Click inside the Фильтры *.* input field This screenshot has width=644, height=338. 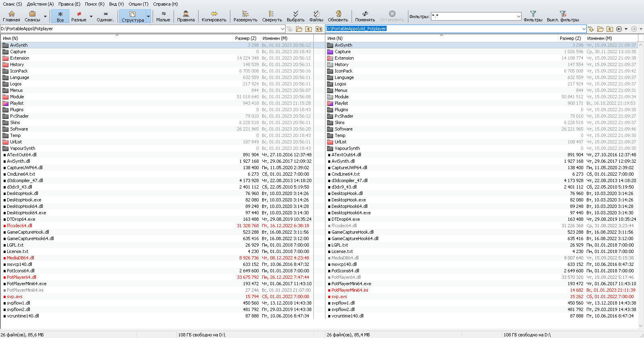coord(473,17)
